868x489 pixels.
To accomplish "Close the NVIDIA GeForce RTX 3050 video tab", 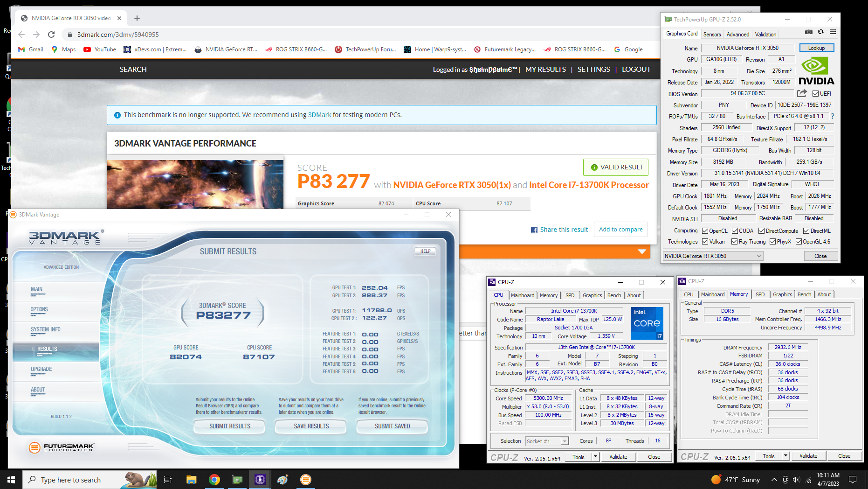I will (119, 18).
